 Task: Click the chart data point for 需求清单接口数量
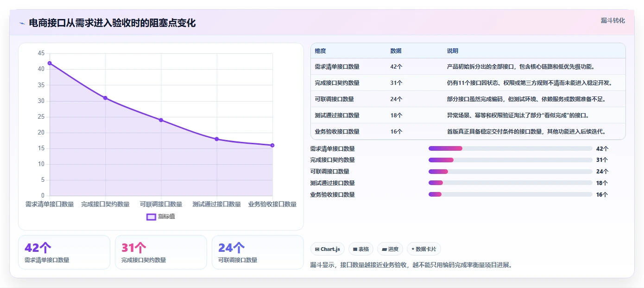(x=50, y=63)
